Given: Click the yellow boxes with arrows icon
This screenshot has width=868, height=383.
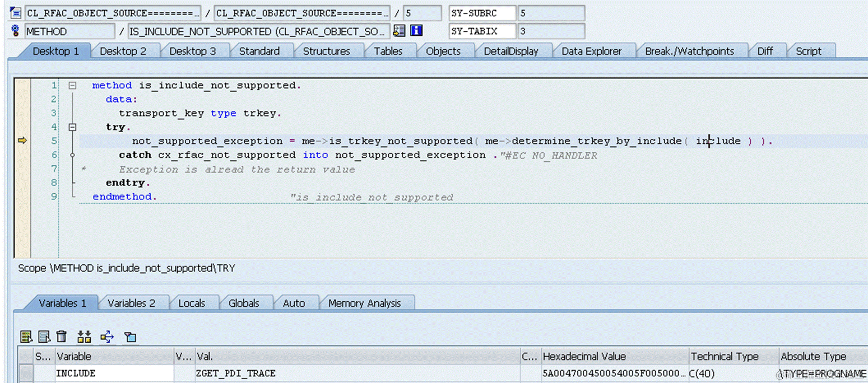Looking at the screenshot, I should point(84,337).
